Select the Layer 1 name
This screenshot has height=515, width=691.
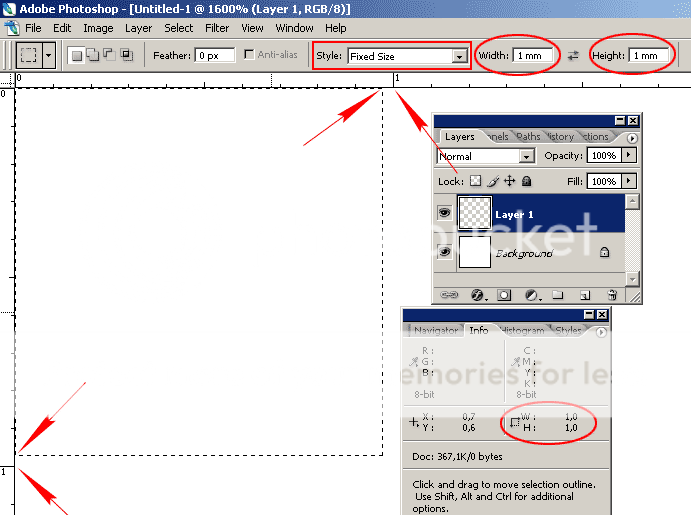point(514,215)
